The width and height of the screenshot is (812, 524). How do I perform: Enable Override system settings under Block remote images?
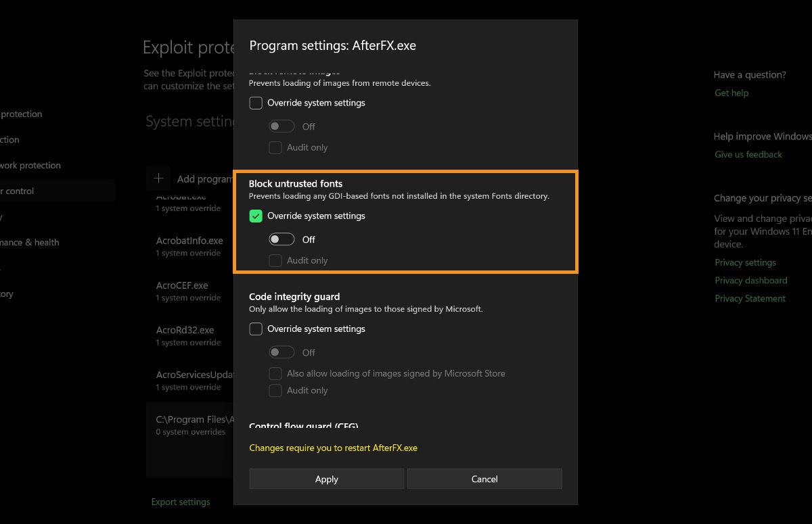click(x=256, y=103)
